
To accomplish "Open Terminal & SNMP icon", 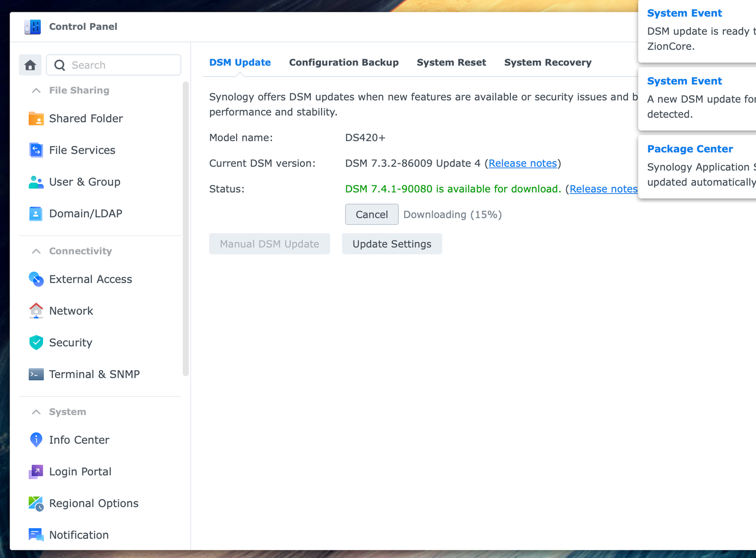I will [36, 374].
